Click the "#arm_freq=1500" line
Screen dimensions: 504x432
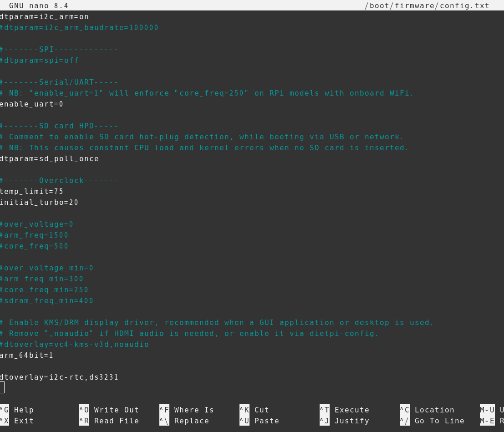(34, 235)
